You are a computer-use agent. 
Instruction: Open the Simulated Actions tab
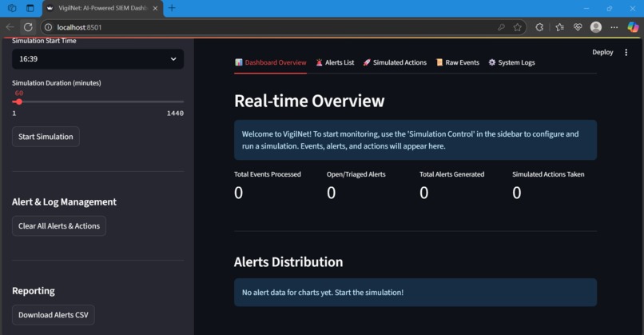pyautogui.click(x=395, y=62)
